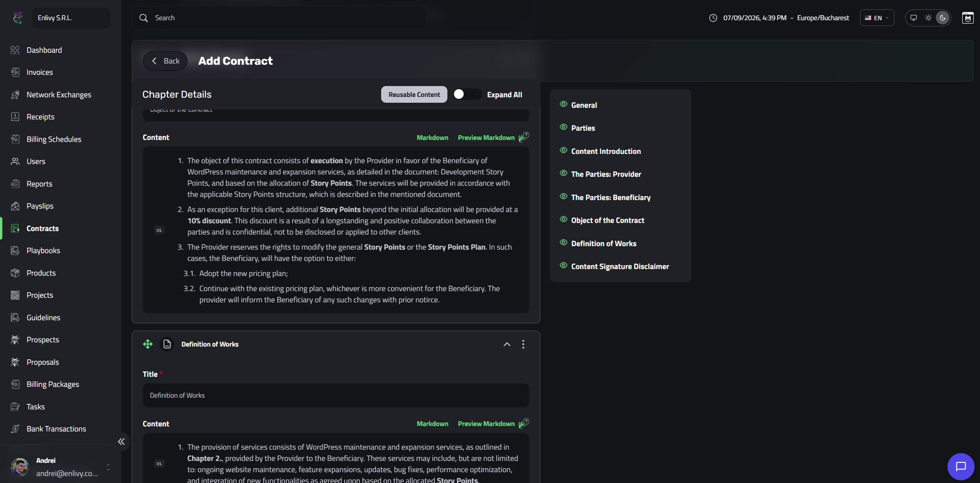The height and width of the screenshot is (483, 980).
Task: Collapse the Definition of Works chapter
Action: 507,344
